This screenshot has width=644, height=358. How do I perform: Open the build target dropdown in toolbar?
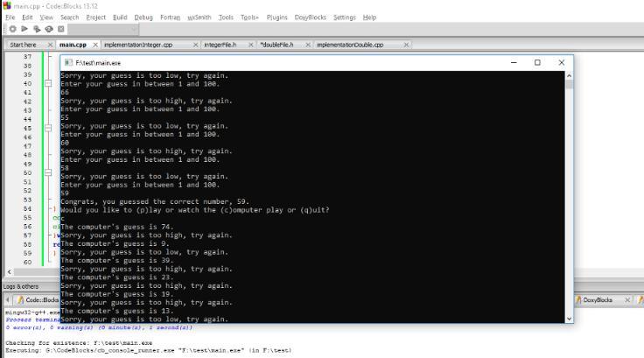[103, 29]
